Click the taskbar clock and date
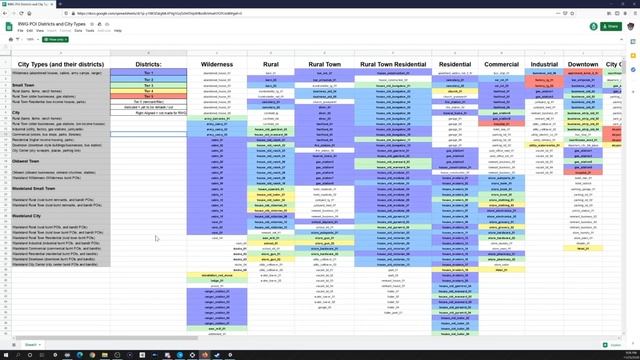This screenshot has height=360, width=640. click(631, 355)
